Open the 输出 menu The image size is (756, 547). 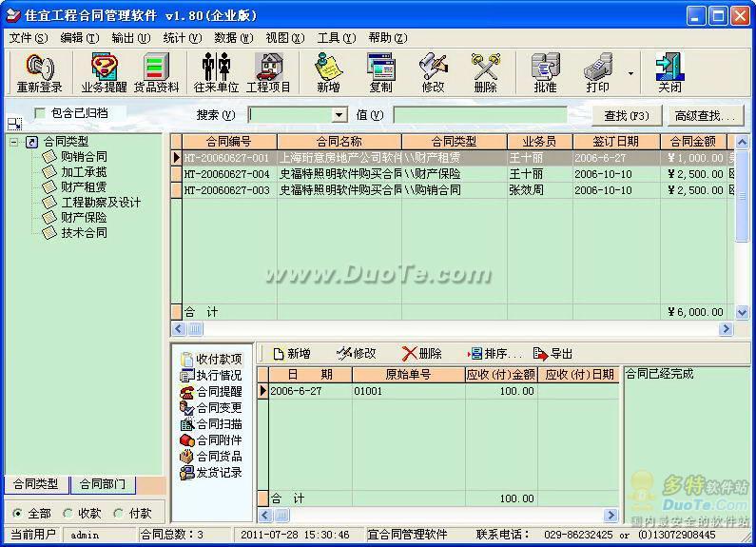click(130, 38)
